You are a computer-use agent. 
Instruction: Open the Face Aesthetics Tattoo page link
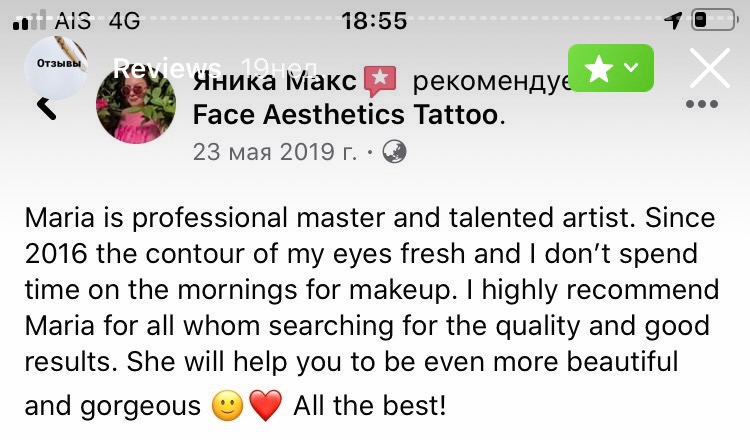[345, 115]
